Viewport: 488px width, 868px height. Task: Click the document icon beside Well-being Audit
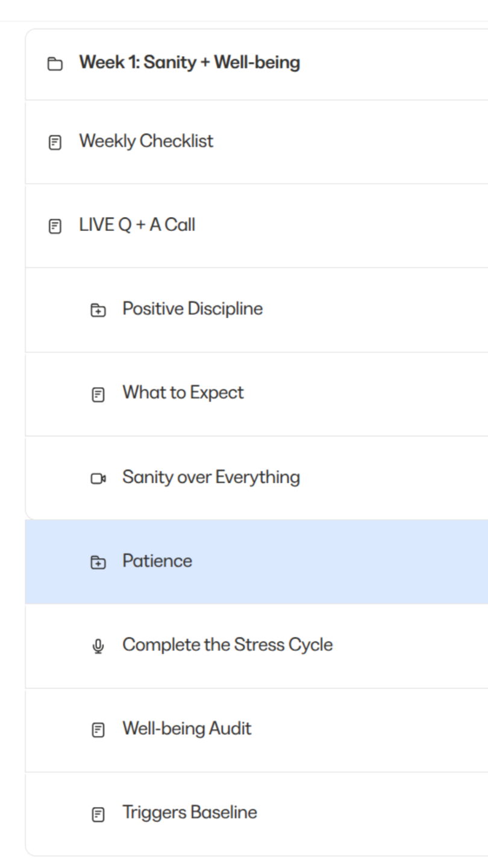pyautogui.click(x=98, y=730)
